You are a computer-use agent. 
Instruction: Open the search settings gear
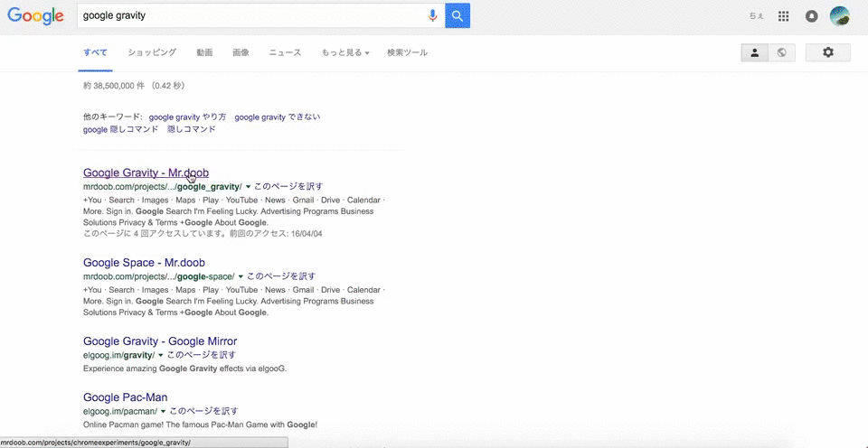pos(827,52)
